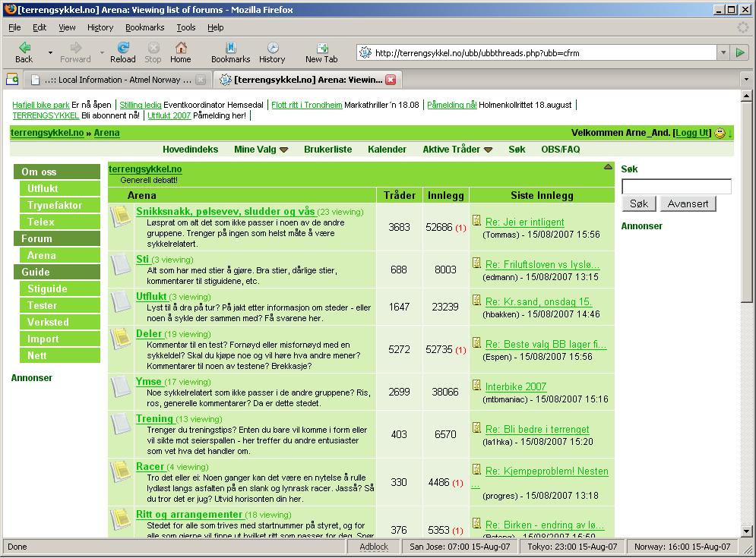Open the View menu

coord(67,27)
